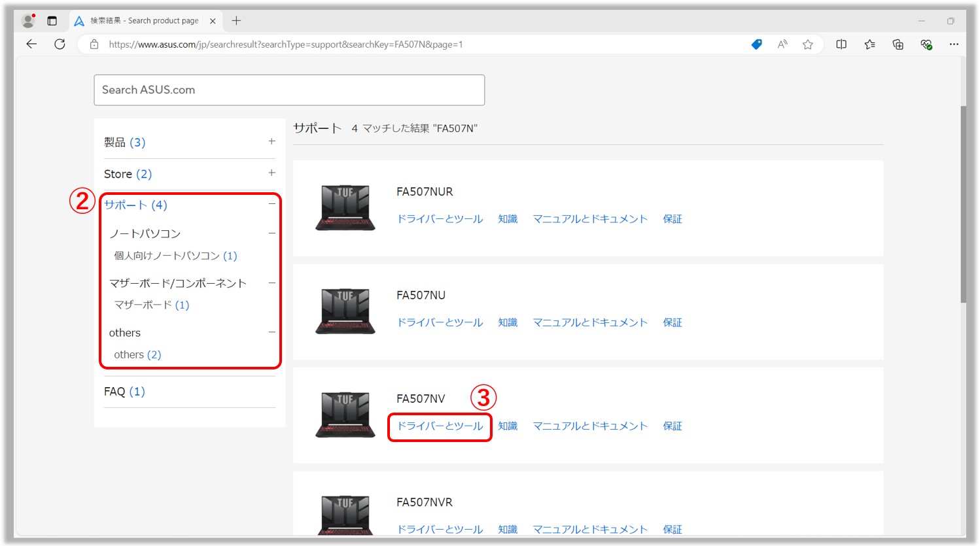
Task: Select the Store (2) category
Action: tap(128, 174)
